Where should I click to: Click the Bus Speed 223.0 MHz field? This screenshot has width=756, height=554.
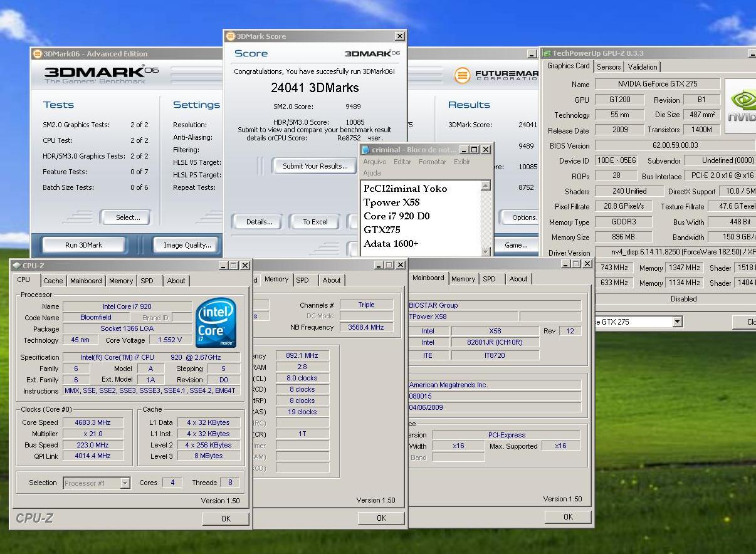click(x=92, y=445)
